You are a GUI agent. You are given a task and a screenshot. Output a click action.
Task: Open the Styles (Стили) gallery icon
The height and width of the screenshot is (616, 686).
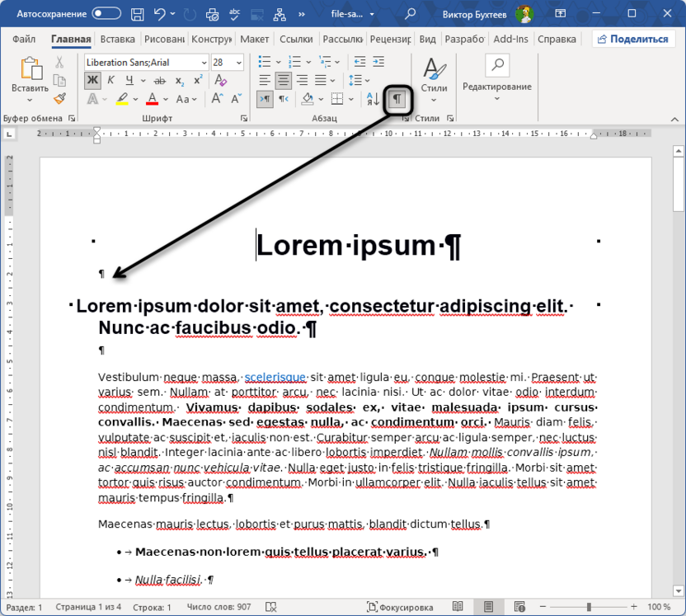[x=434, y=69]
